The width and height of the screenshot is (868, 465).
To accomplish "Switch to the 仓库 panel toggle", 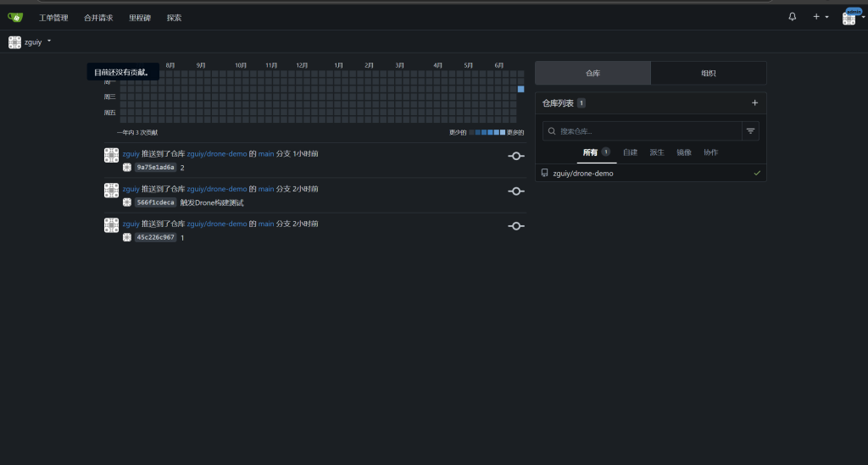I will point(593,74).
